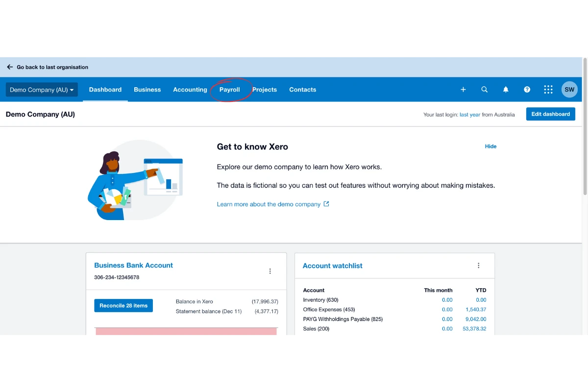Click Inventory (630) YTD value 0.00
588x392 pixels.
click(481, 300)
